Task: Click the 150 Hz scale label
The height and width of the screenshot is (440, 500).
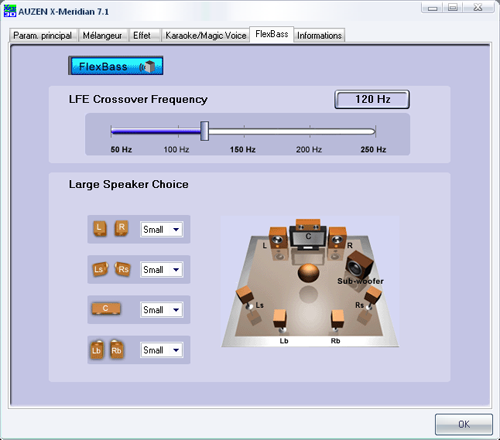Action: tap(243, 149)
